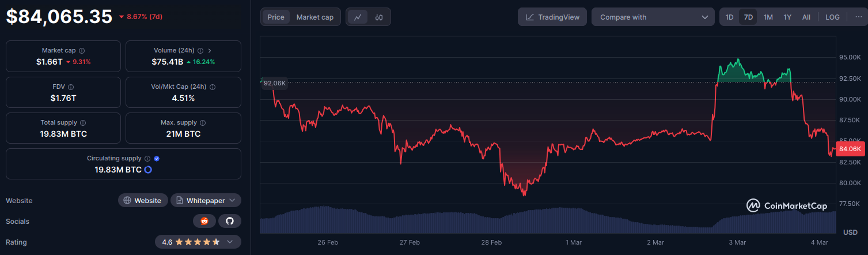The image size is (868, 255).
Task: Switch to the line chart view icon
Action: tap(358, 17)
